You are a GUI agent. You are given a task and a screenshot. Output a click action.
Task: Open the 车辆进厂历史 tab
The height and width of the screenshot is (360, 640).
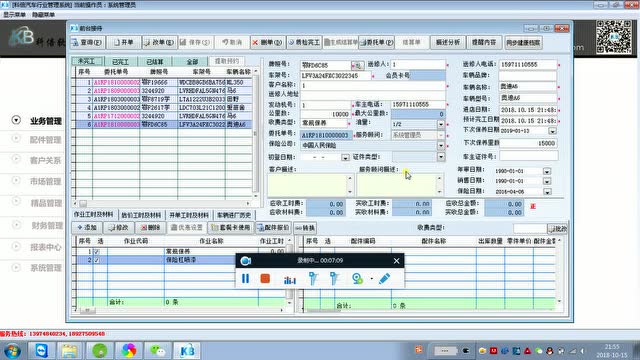click(x=234, y=215)
